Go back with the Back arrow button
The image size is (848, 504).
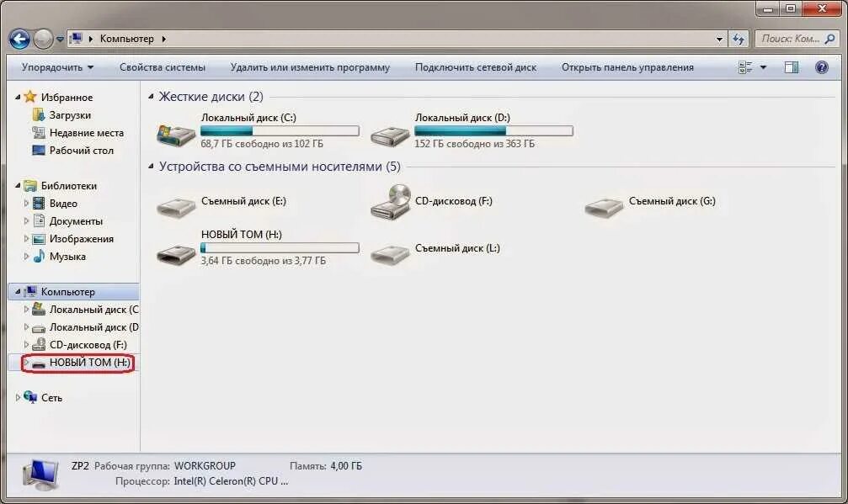(x=19, y=39)
